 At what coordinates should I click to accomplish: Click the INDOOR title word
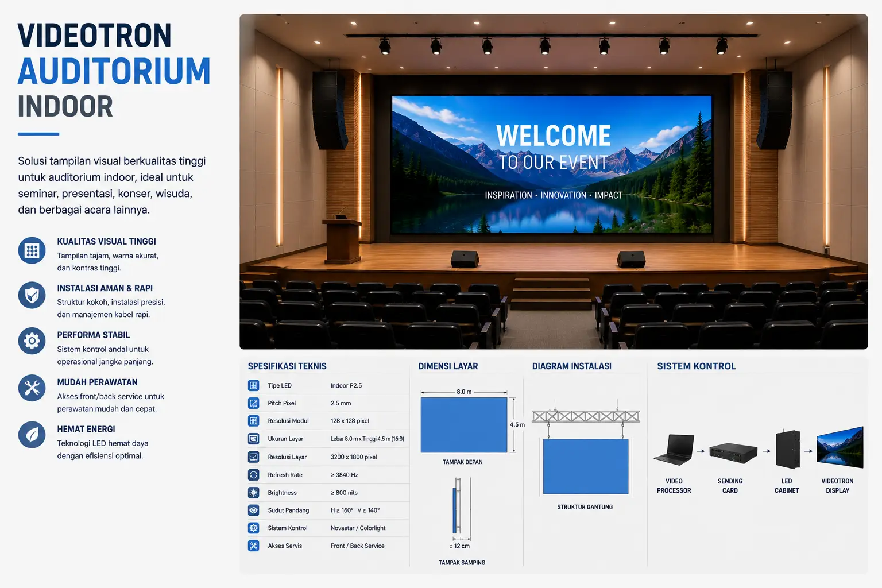pyautogui.click(x=65, y=107)
